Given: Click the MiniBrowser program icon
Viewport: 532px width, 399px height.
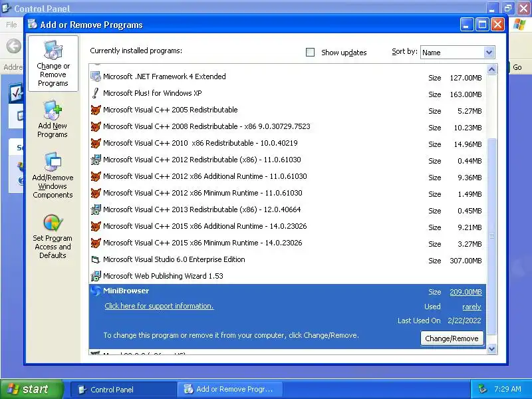Looking at the screenshot, I should coord(96,291).
